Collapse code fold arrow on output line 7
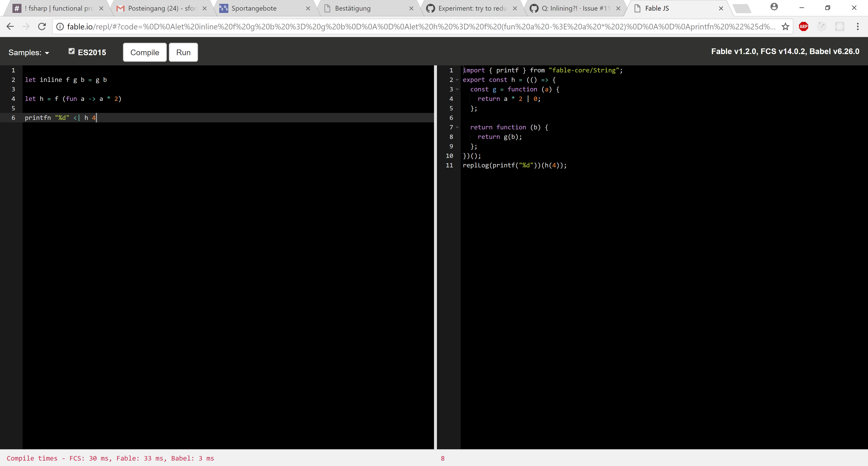The height and width of the screenshot is (466, 868). click(x=457, y=127)
